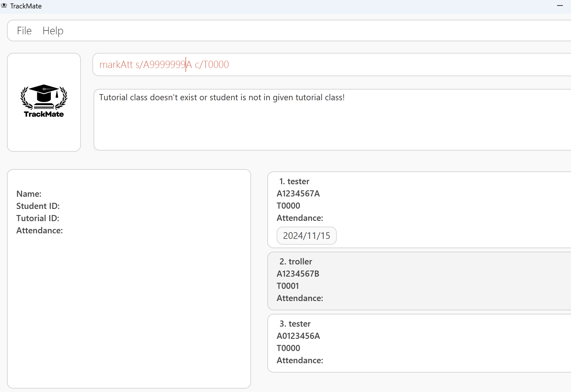Viewport: 571px width, 392px height.
Task: Click the Student ID label in the details panel
Action: tap(38, 206)
